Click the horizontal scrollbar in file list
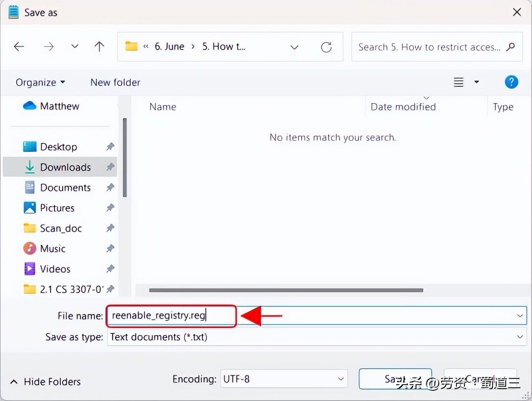The width and height of the screenshot is (532, 401). click(286, 290)
